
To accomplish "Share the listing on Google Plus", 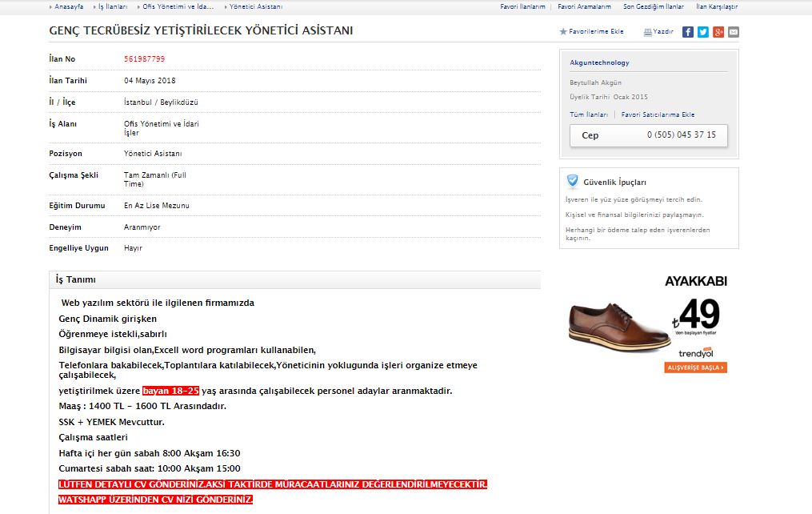I will (718, 32).
